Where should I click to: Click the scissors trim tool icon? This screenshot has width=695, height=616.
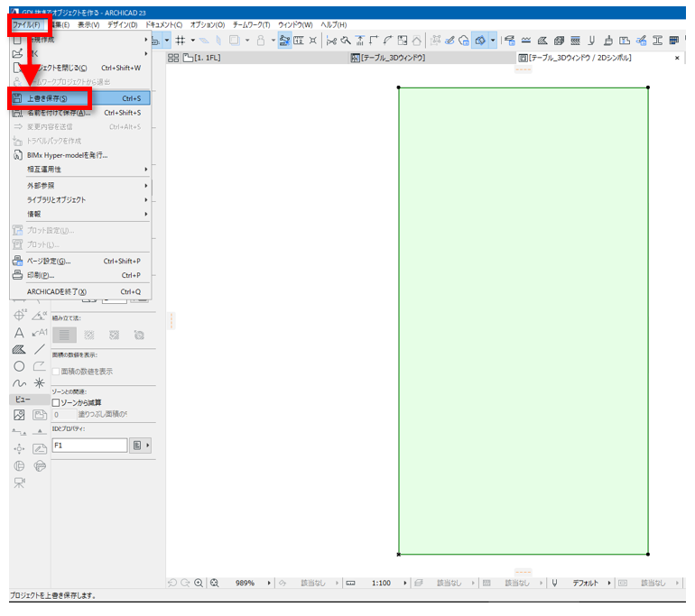[331, 41]
